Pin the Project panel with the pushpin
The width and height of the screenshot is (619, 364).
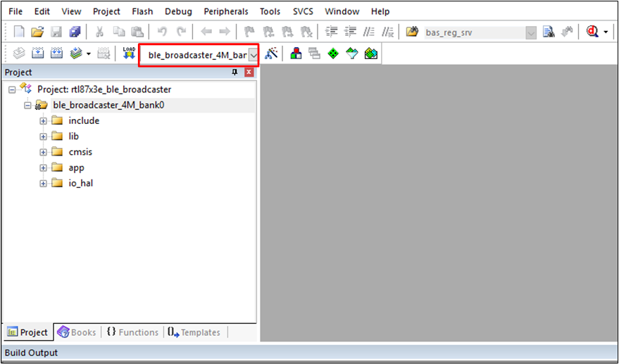pos(235,73)
